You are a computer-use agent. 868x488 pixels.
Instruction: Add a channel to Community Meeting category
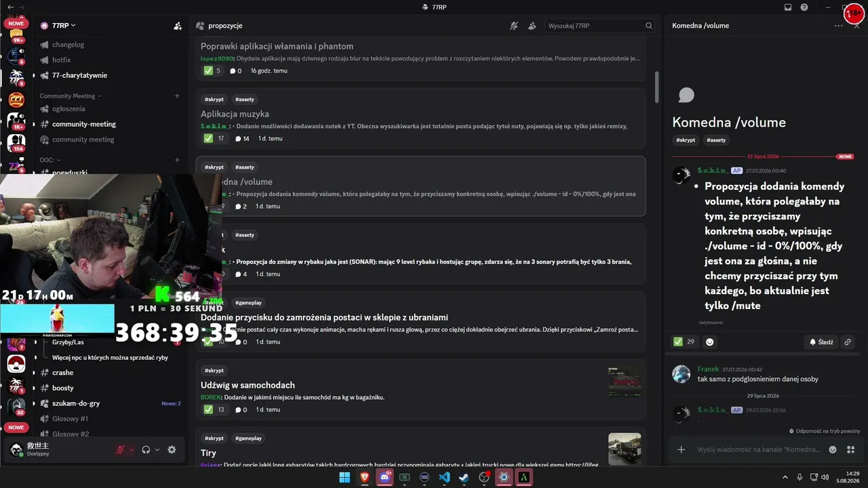(x=177, y=96)
